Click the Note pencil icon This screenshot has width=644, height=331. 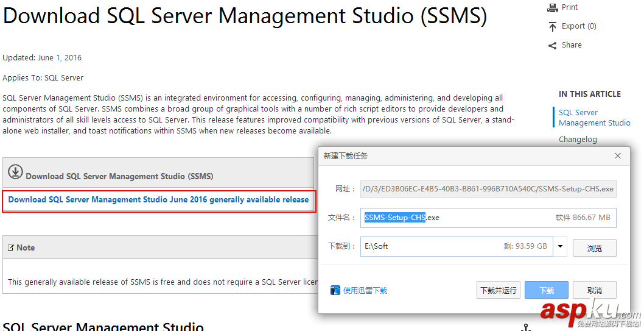11,247
